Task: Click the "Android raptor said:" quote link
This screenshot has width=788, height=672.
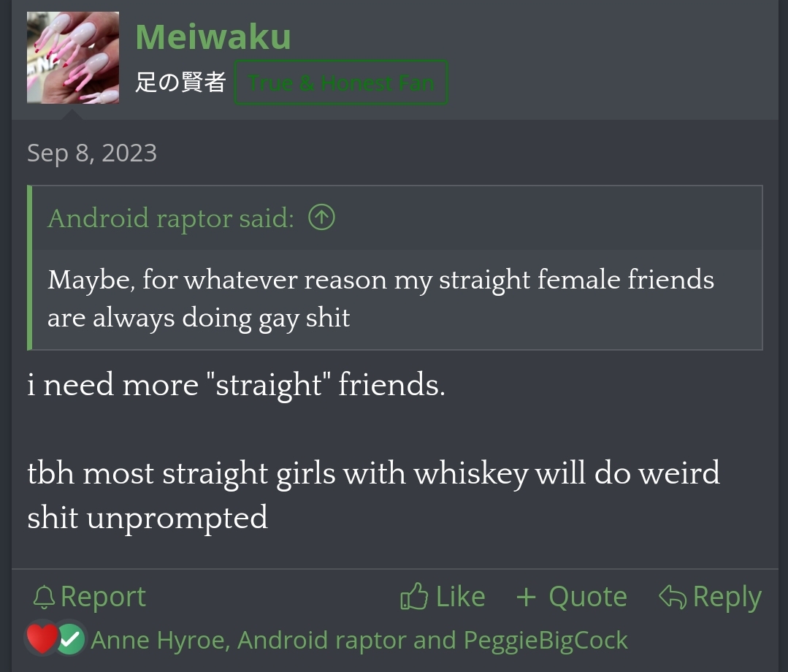Action: 171,218
